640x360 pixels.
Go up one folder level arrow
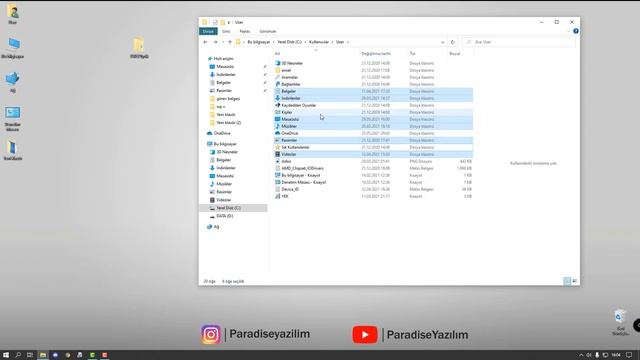pos(230,42)
